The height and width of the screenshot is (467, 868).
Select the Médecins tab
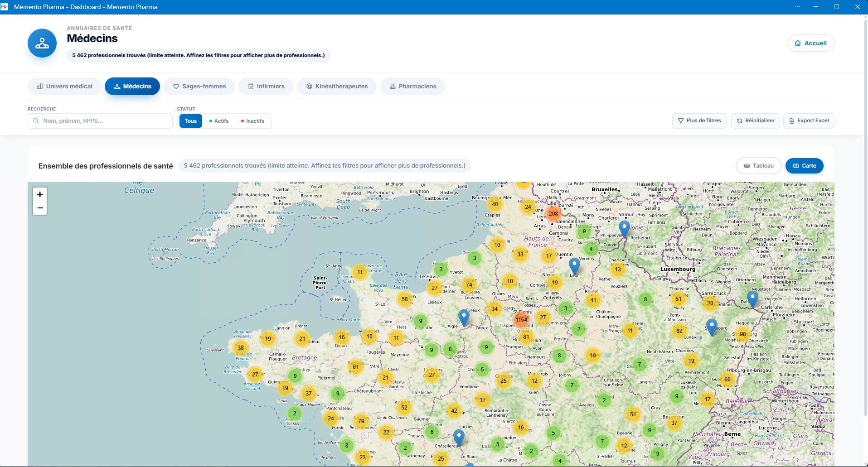click(x=132, y=87)
